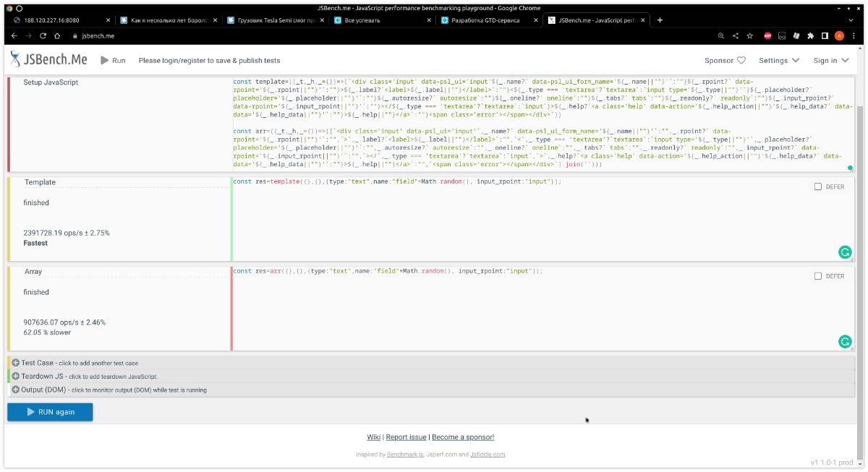The height and width of the screenshot is (472, 868).
Task: Add another Test Case
Action: (16, 362)
